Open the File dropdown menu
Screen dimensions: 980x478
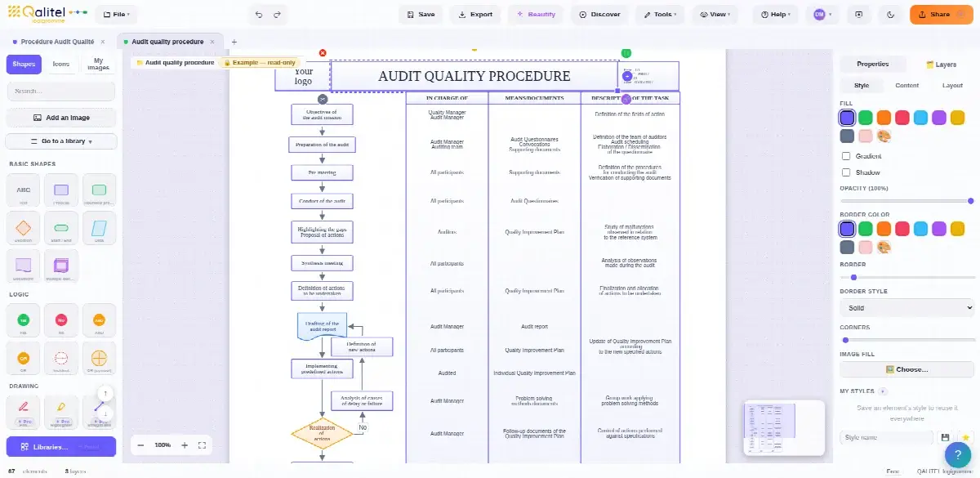point(117,14)
